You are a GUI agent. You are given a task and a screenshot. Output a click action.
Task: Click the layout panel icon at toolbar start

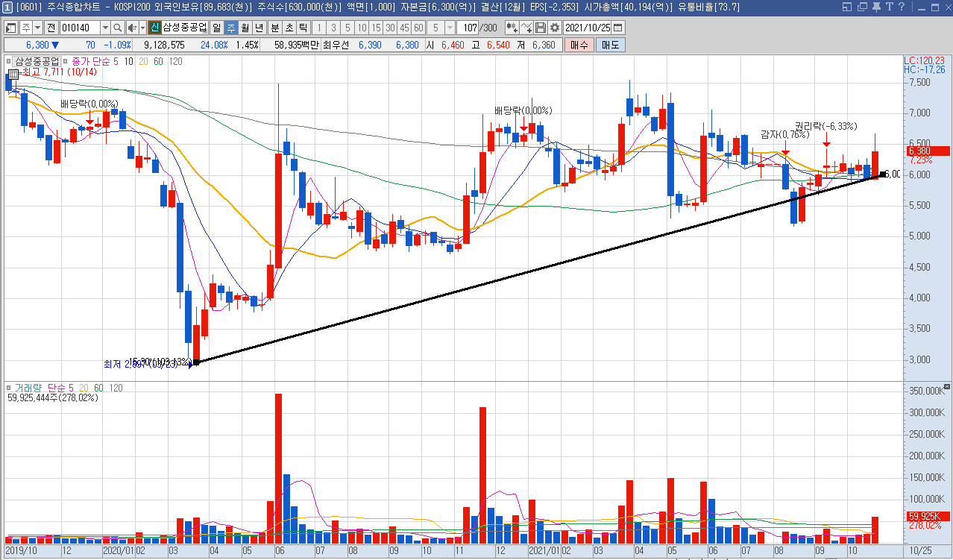tap(10, 28)
